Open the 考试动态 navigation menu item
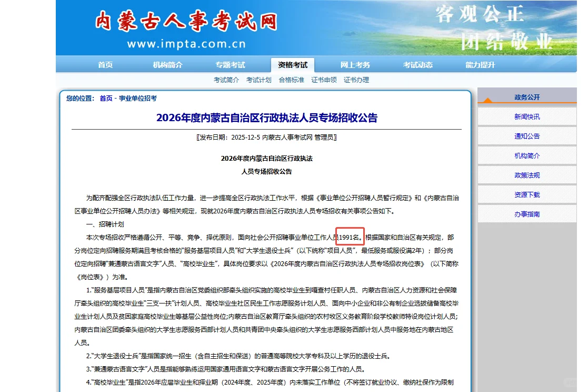 [417, 64]
